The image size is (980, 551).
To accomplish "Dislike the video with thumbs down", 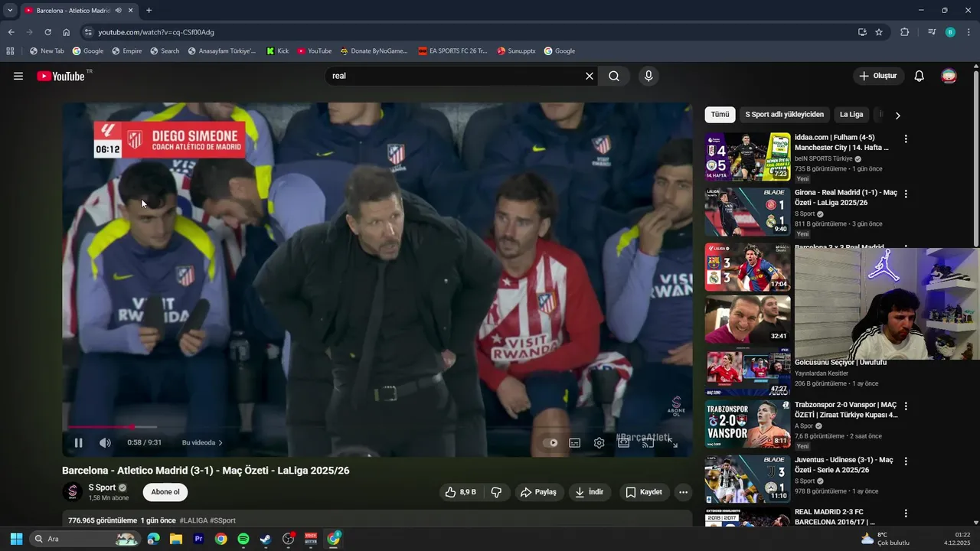I will (496, 492).
